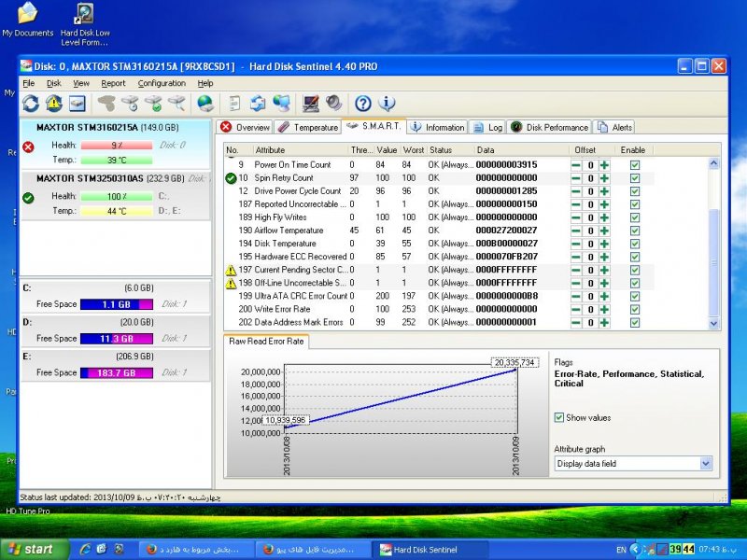This screenshot has height=560, width=747.
Task: Open the Attribute graph Display data field dropdown
Action: pos(706,463)
